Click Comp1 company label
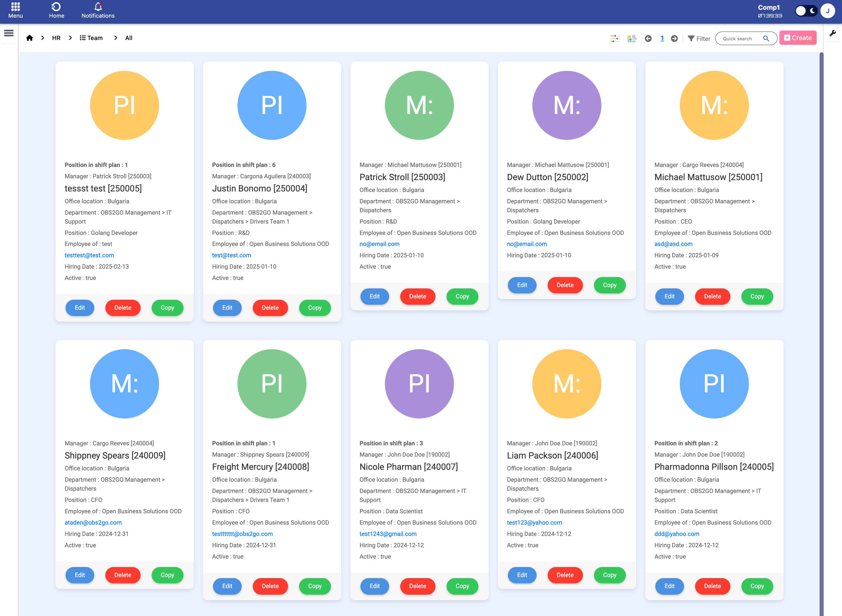The width and height of the screenshot is (842, 616). click(769, 7)
